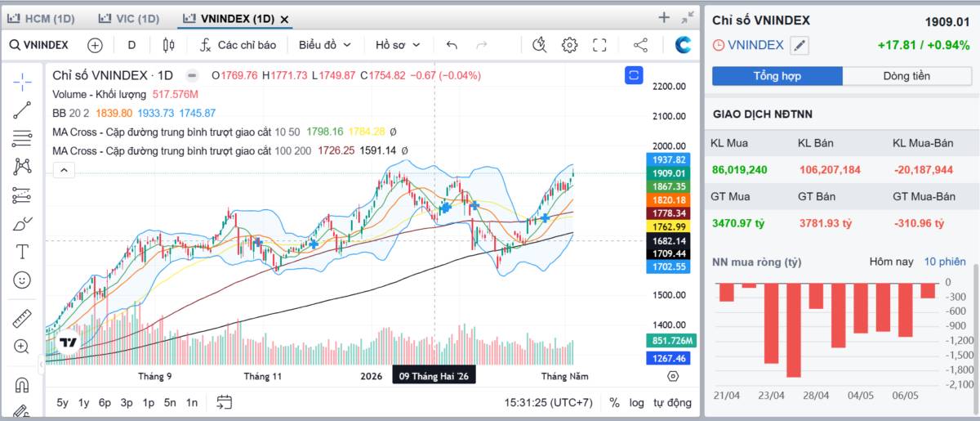Redo the chart action

click(x=482, y=45)
